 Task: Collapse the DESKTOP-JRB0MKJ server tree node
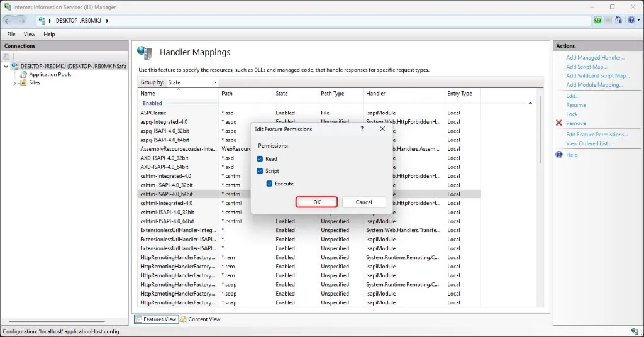coord(6,66)
